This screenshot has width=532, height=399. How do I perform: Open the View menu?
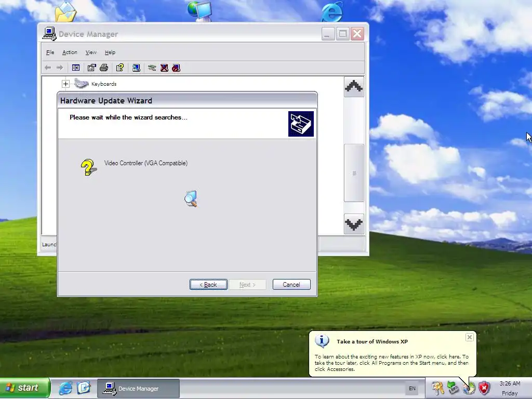point(91,52)
